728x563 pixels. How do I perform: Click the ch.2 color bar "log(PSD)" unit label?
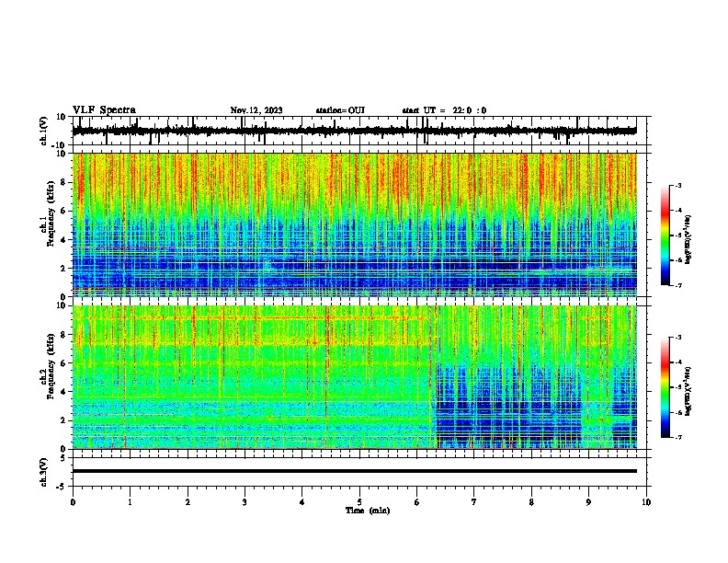click(x=688, y=391)
